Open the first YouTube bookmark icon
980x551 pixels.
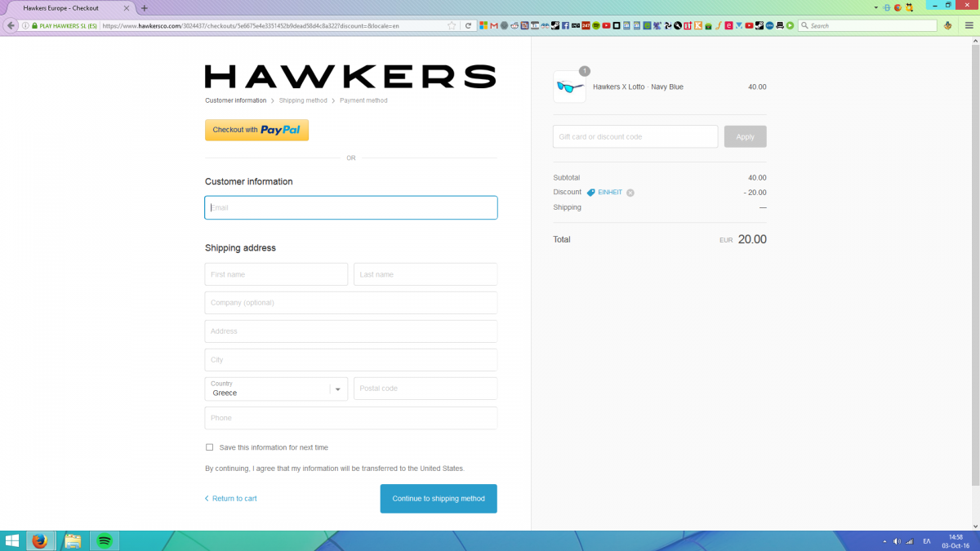(606, 25)
